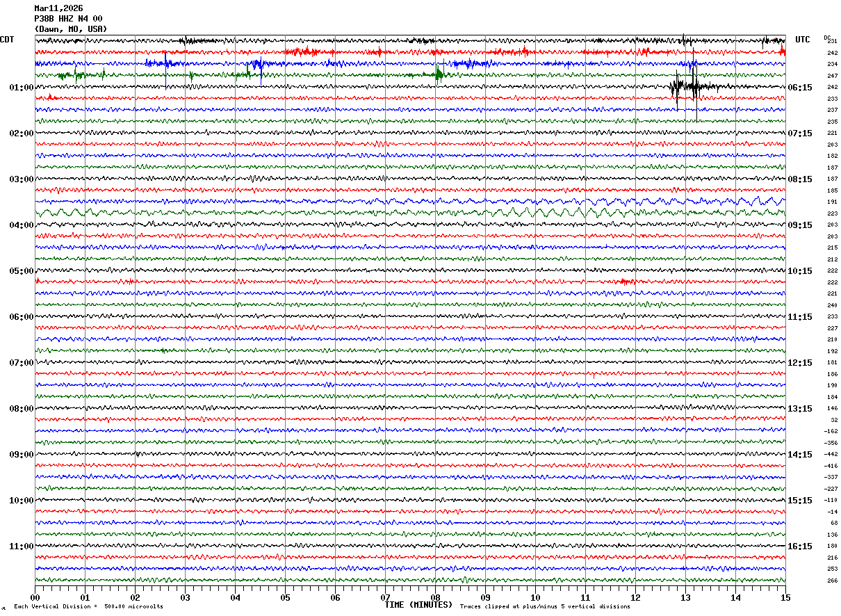Click the DC offset value "136"
Viewport: 841px width, 616px height.
[833, 535]
